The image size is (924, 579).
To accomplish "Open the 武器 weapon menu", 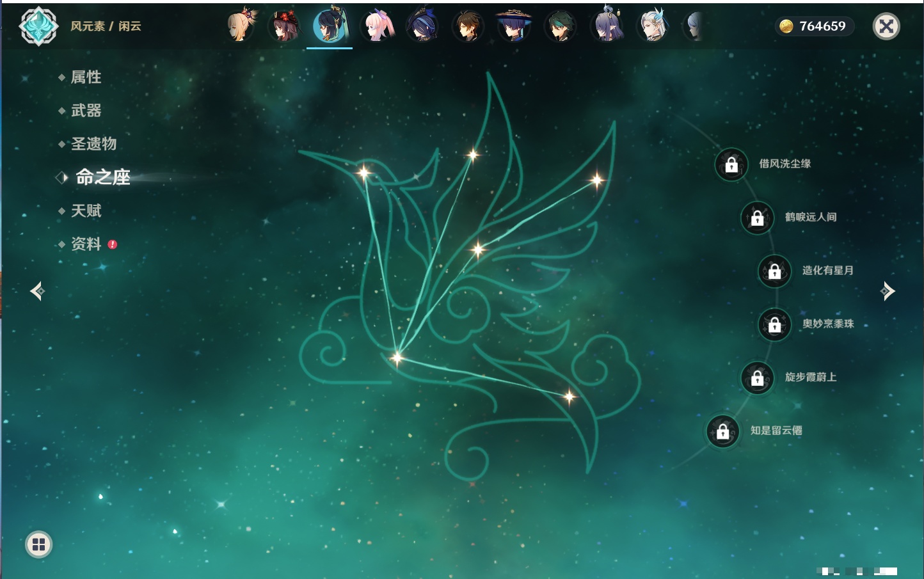I will (86, 111).
